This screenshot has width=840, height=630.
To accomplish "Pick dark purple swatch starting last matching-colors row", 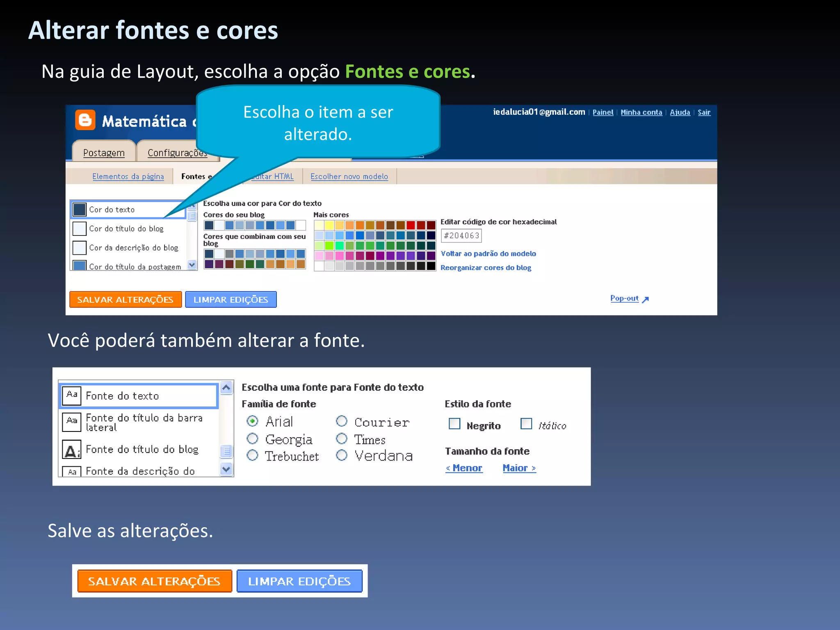I will [x=209, y=264].
